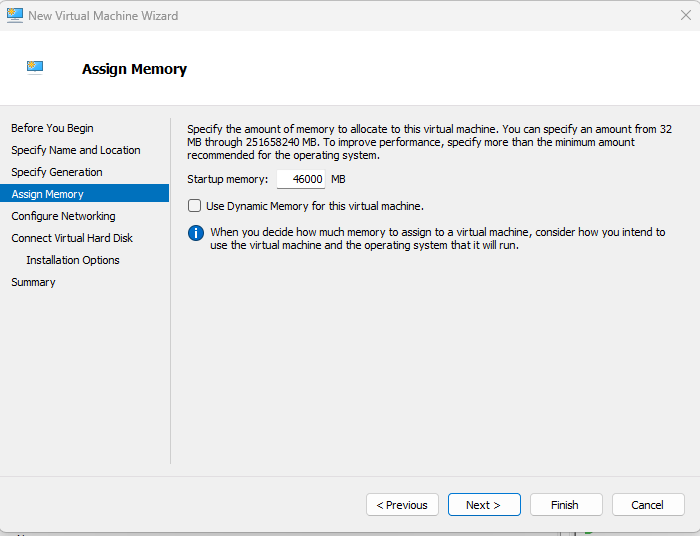
Task: Open Specify Name and Location step
Action: click(x=76, y=150)
